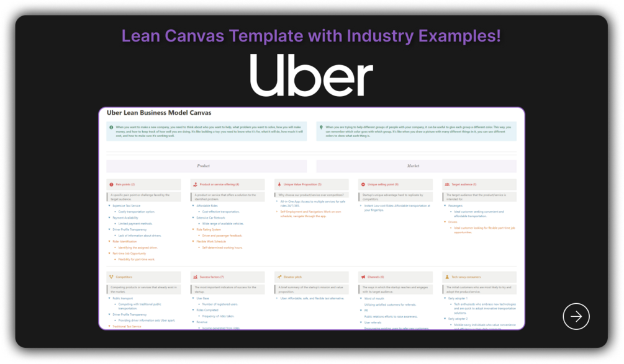Collapse the Rides Completed toggle
Screen dimensions: 624x364
[x=193, y=310]
